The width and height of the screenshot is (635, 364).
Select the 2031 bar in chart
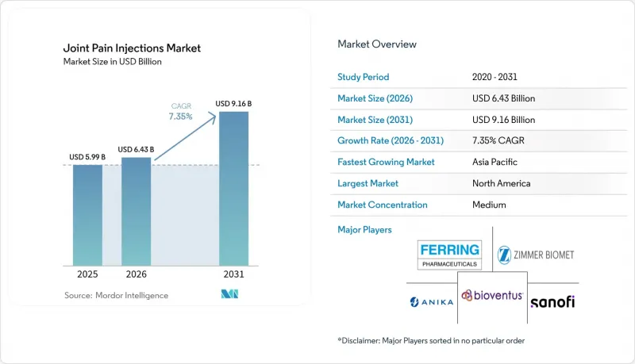pos(233,189)
